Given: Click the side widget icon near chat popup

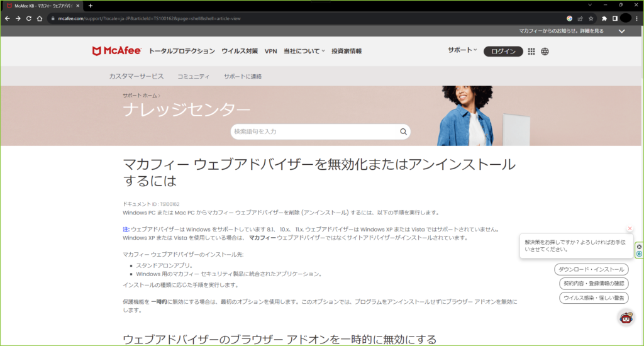Looking at the screenshot, I should tap(639, 250).
